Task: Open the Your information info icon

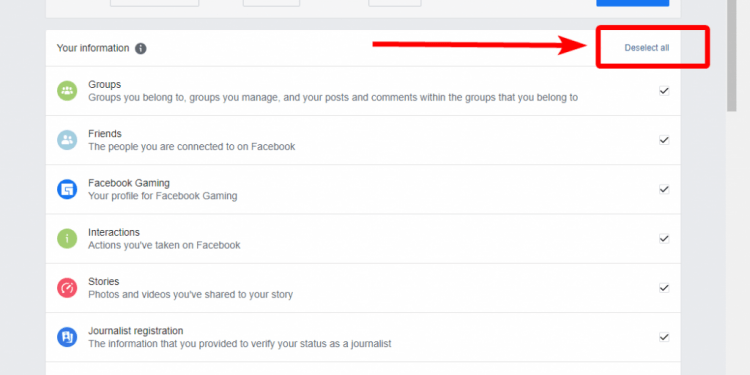Action: pyautogui.click(x=141, y=48)
